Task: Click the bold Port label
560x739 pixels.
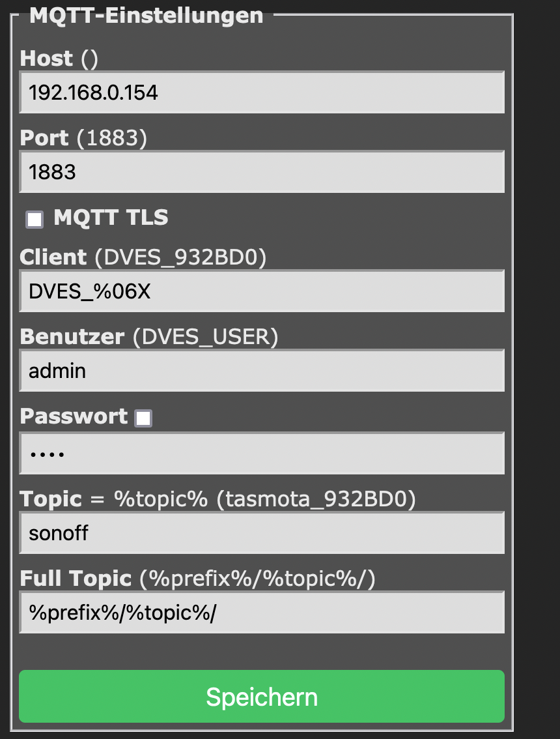Action: [44, 138]
